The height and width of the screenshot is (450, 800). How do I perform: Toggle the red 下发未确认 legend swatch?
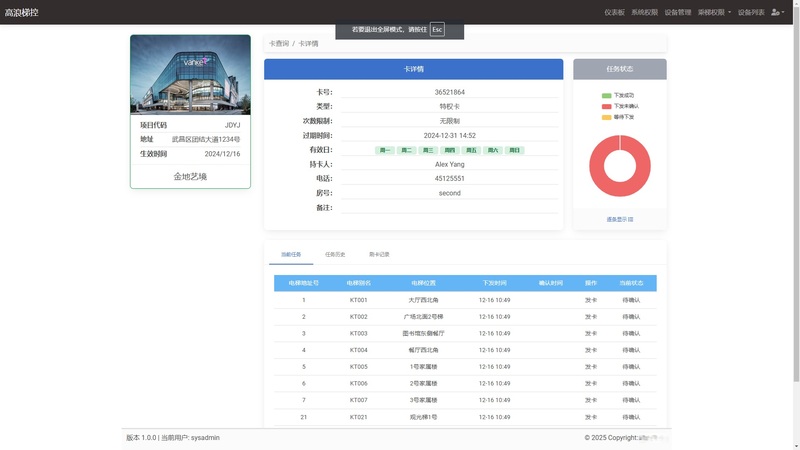(x=606, y=106)
